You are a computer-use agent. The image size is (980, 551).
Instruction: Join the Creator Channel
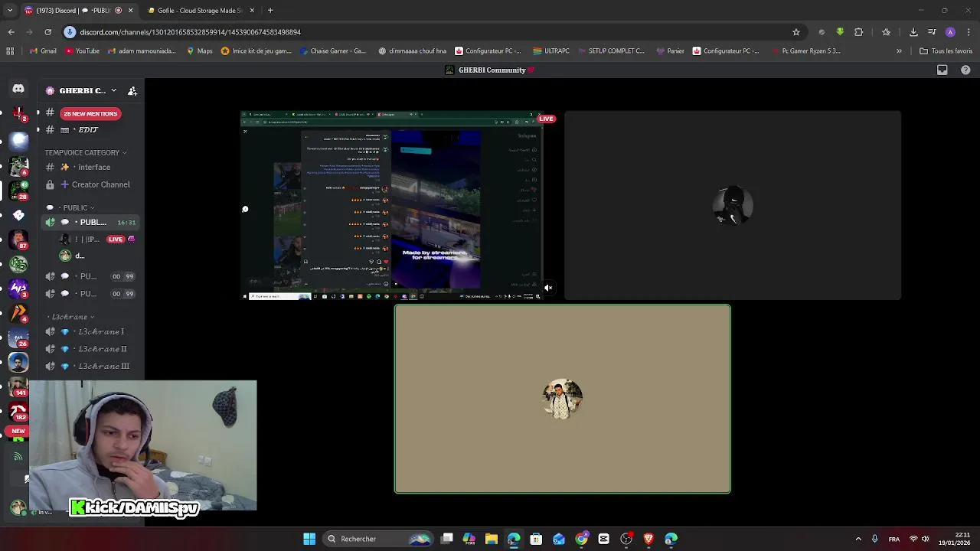pyautogui.click(x=92, y=184)
